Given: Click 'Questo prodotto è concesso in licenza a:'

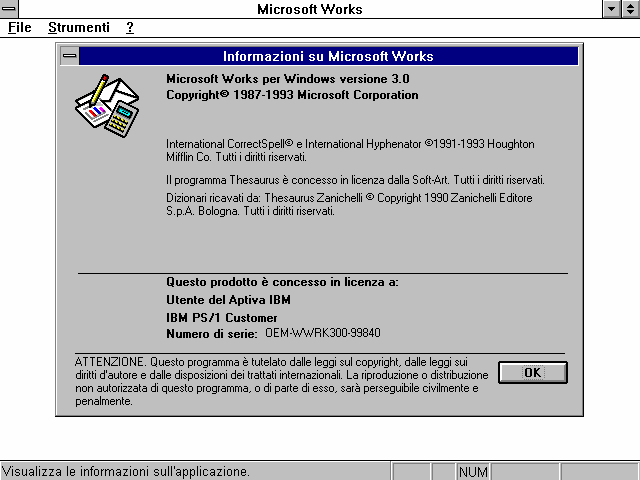Looking at the screenshot, I should pos(282,282).
